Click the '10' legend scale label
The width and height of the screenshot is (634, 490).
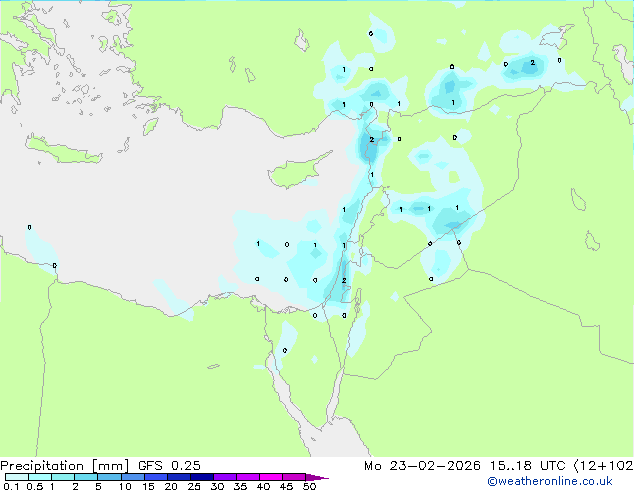(125, 486)
